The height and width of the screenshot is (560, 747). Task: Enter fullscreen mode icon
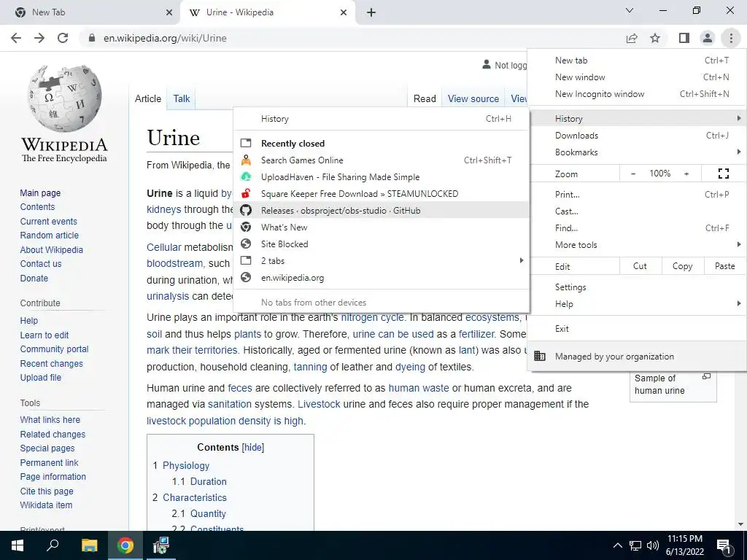tap(723, 174)
